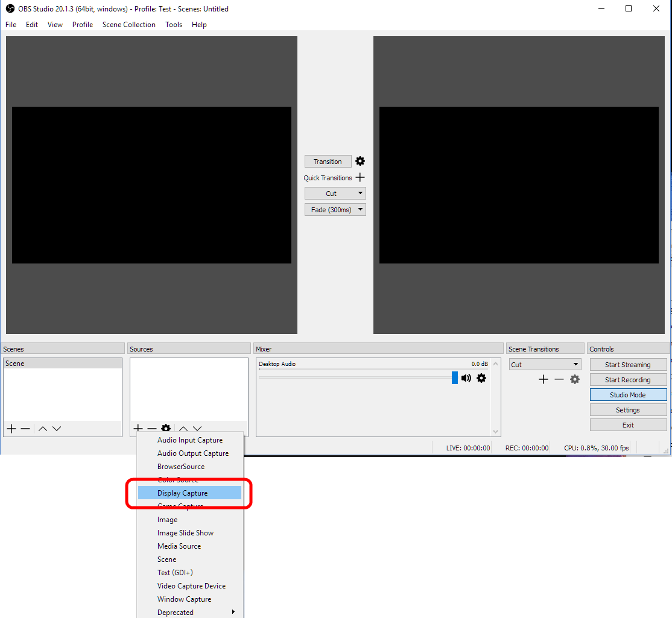Click the LIVE: 00:00:00 status text
672x618 pixels.
(x=468, y=448)
